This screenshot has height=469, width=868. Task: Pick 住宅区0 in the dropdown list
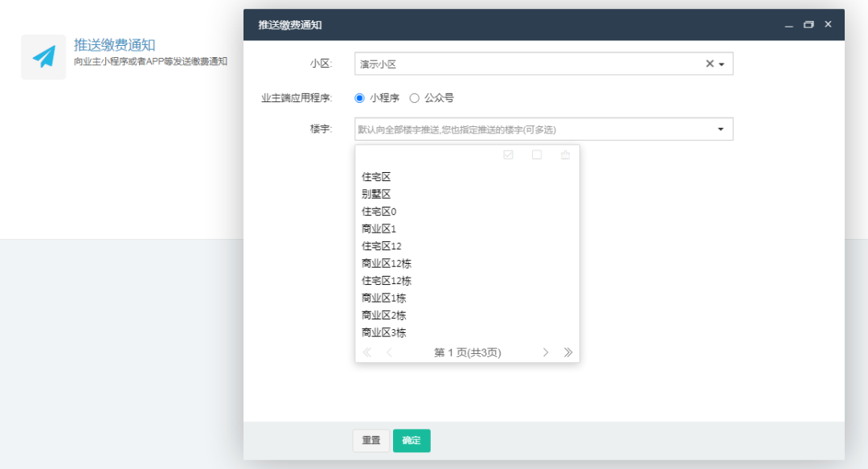[x=379, y=212]
